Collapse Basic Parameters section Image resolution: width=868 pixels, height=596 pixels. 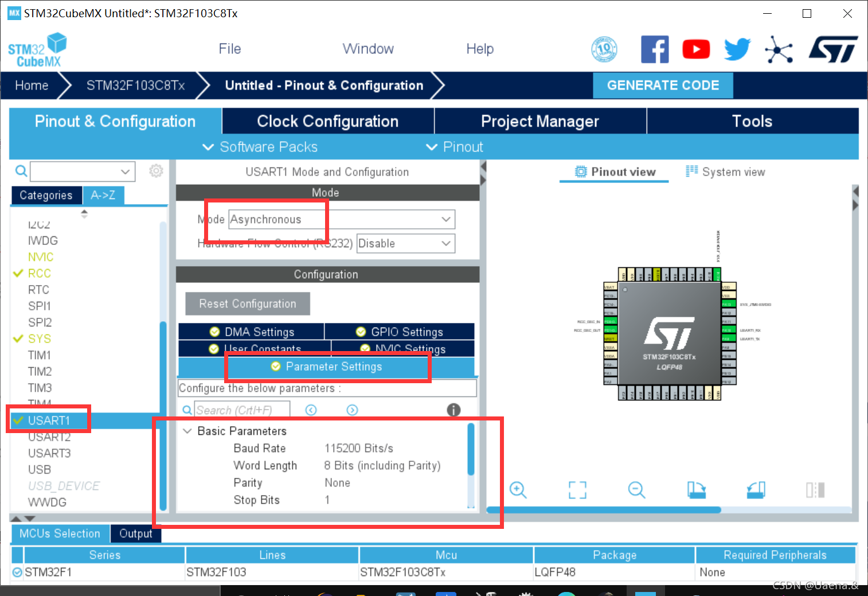(x=187, y=431)
